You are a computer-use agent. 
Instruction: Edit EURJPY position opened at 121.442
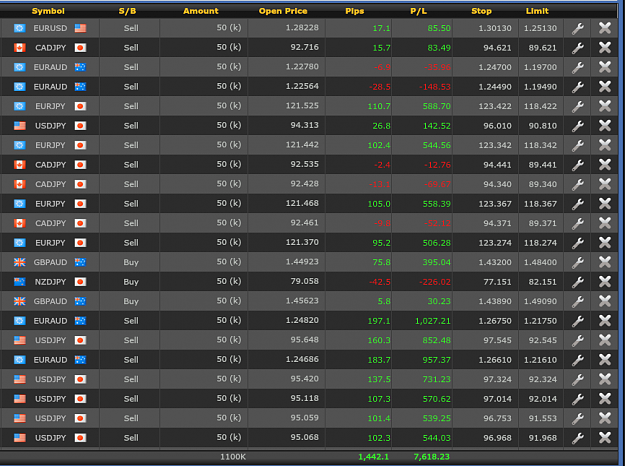578,146
